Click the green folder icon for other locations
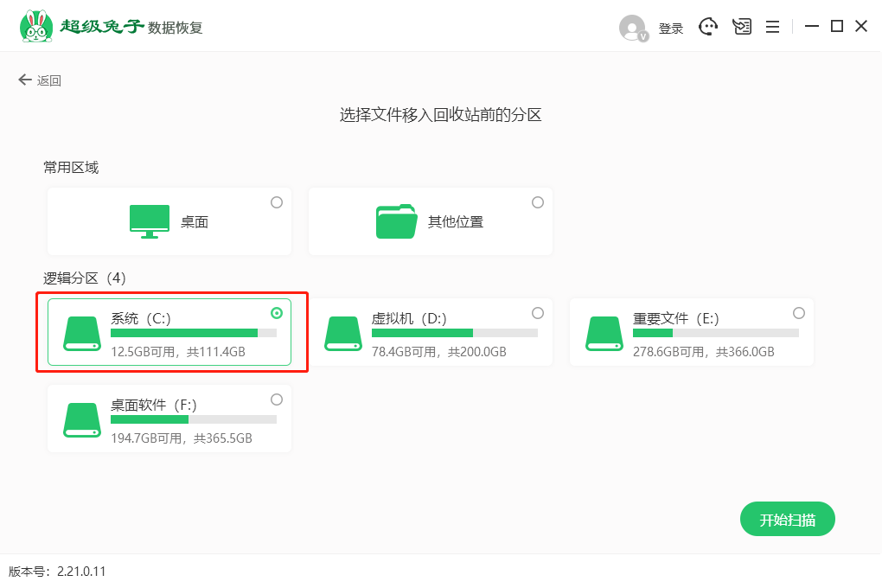This screenshot has height=588, width=882. click(397, 221)
